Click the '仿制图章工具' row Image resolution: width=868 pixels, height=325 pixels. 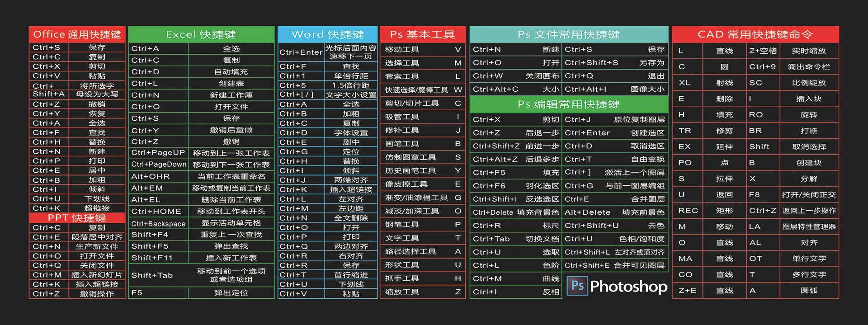point(423,157)
